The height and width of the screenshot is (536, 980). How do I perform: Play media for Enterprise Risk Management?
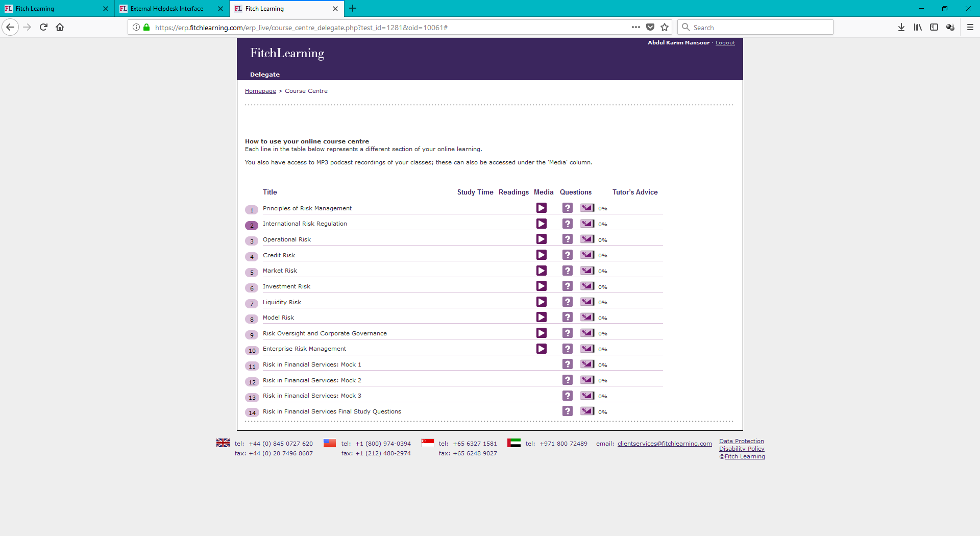542,349
